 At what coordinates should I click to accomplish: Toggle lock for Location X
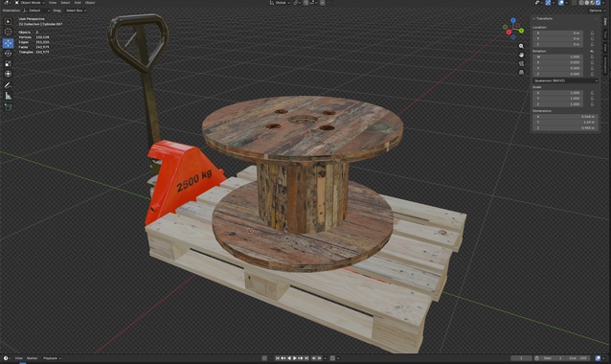coord(592,34)
